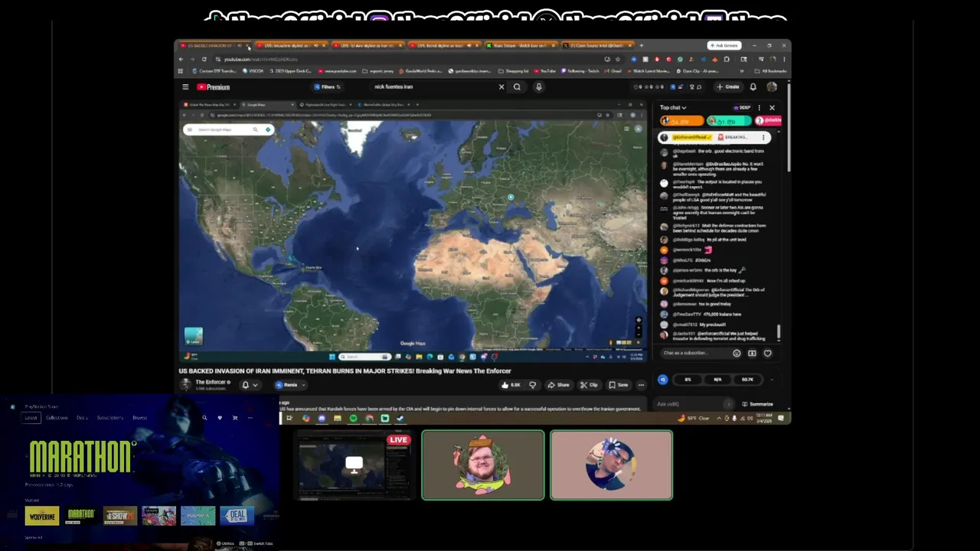Open the chat emoji picker
This screenshot has width=980, height=551.
pos(737,354)
